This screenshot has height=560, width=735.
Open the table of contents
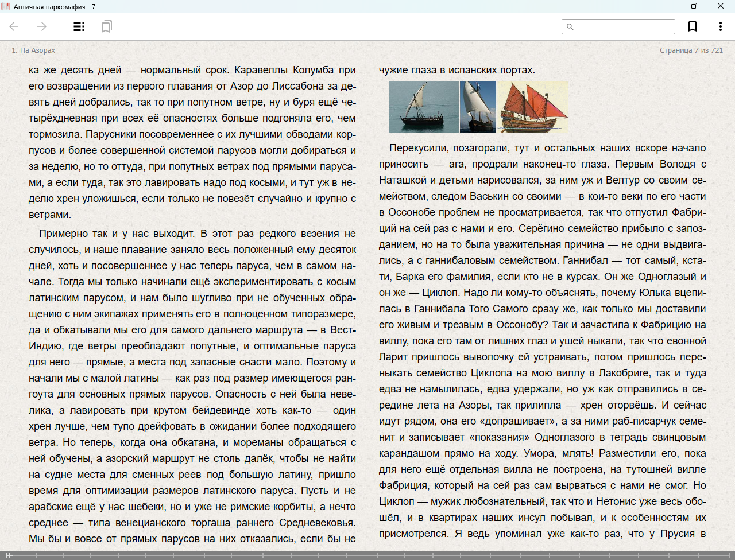[x=79, y=26]
